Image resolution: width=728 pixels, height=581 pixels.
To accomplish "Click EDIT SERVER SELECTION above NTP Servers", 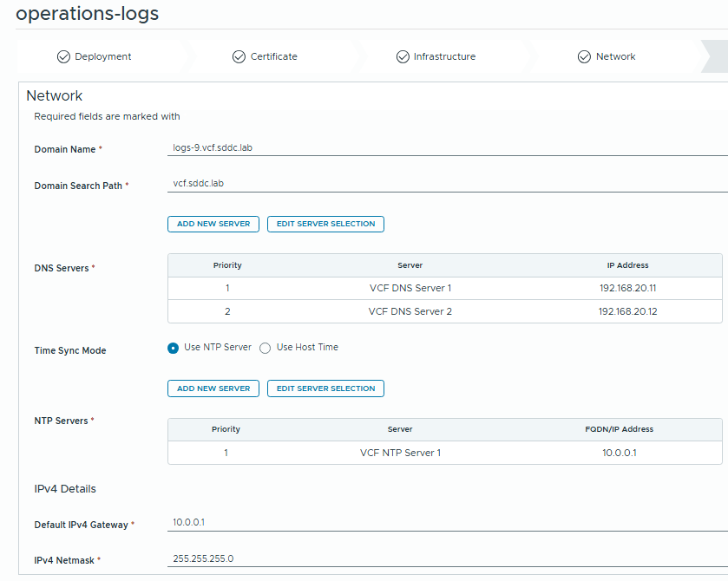I will tap(325, 388).
